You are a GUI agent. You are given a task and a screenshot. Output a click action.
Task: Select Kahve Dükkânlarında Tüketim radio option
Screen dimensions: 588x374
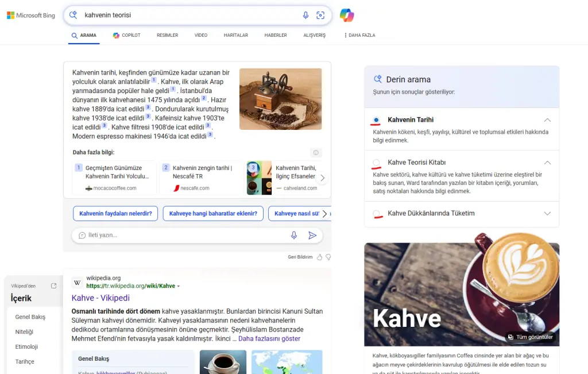[x=376, y=214]
